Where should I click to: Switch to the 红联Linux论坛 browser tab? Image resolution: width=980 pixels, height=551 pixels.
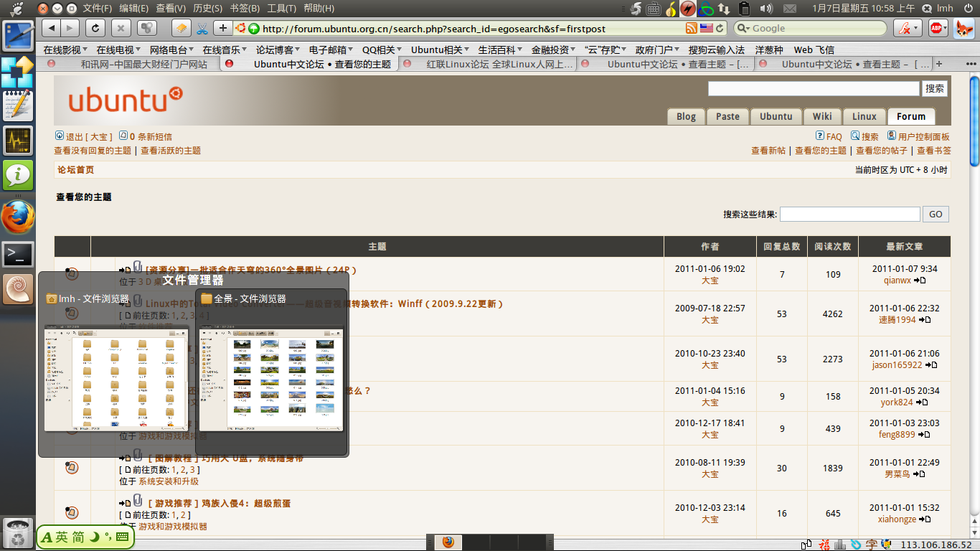point(488,64)
